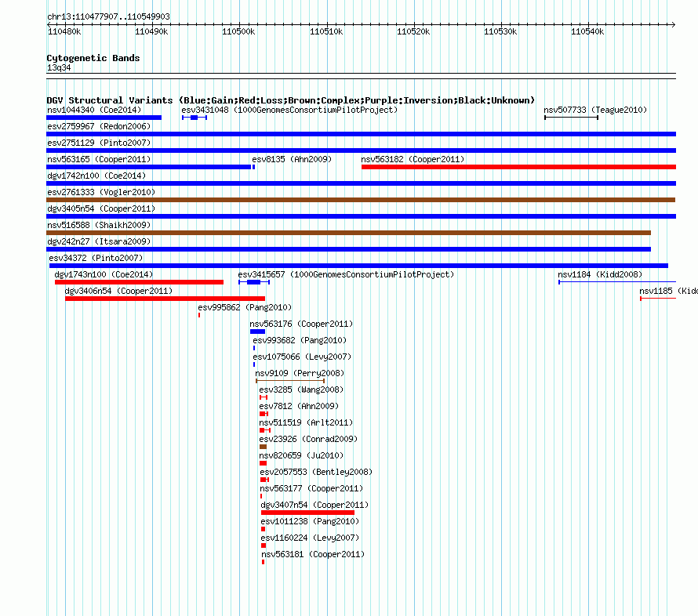The width and height of the screenshot is (698, 616).
Task: Select the esv3431048 variant glyph
Action: tap(194, 118)
